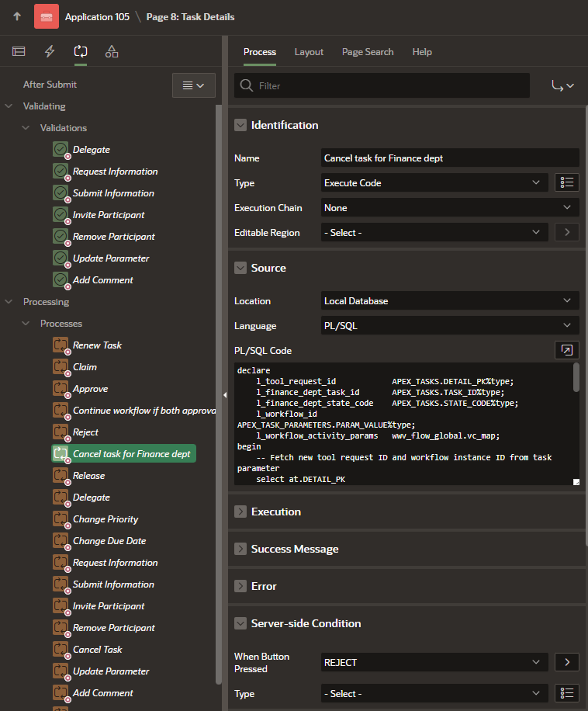588x711 pixels.
Task: Click the go-to arrow beside REJECT button
Action: pyautogui.click(x=567, y=662)
